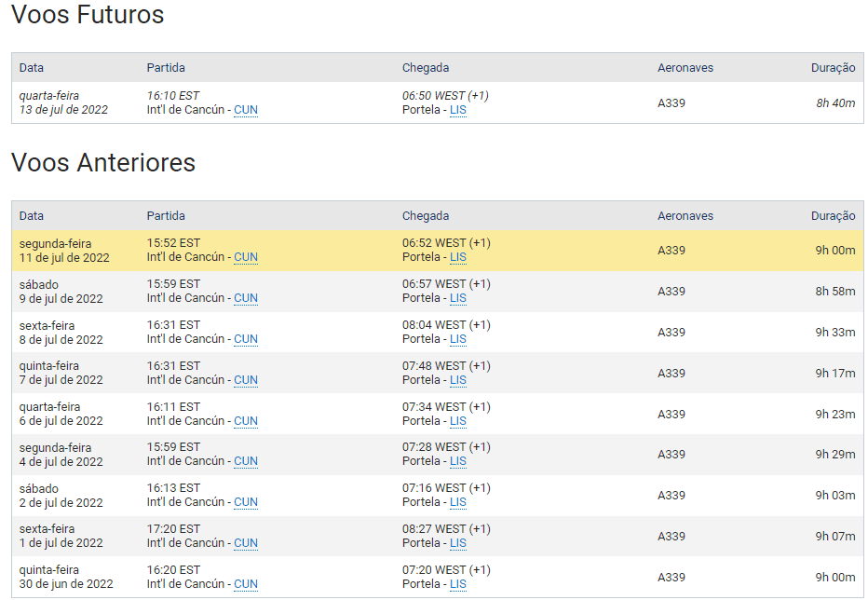Open LIS link in 8 de jul row
Screen dimensions: 868x600
[458, 339]
